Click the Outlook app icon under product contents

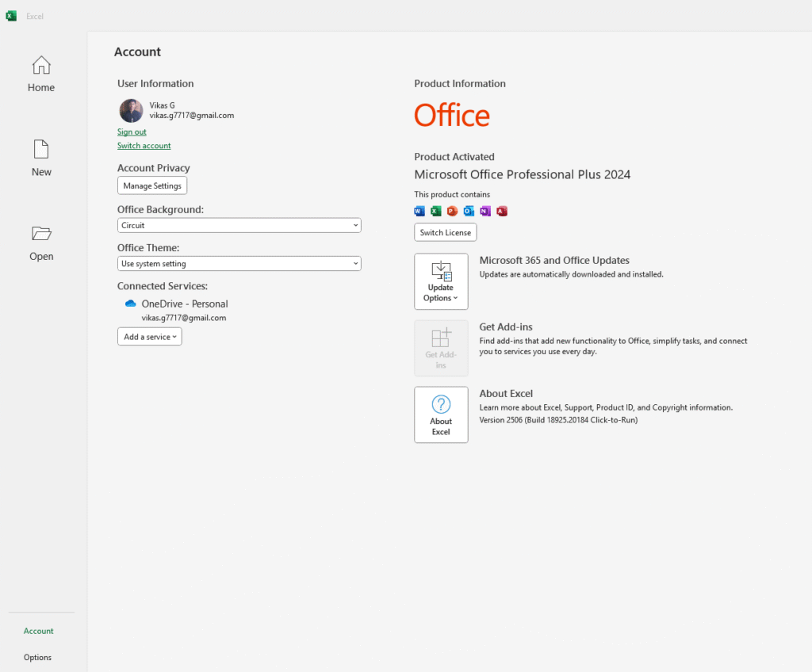[469, 211]
